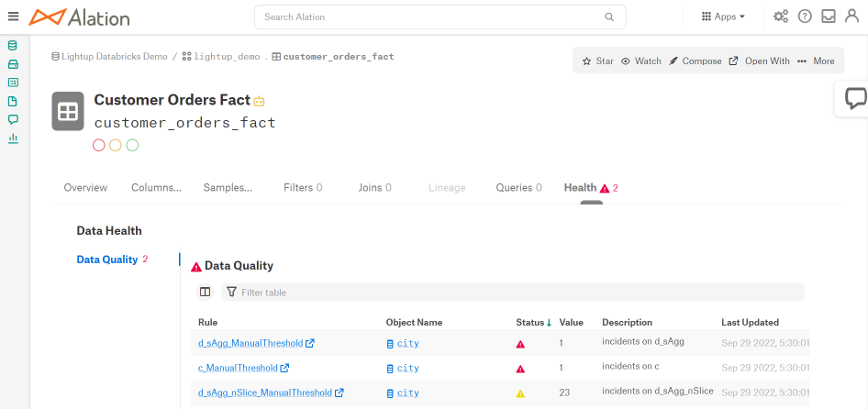Select the green trust flag circle

click(132, 145)
